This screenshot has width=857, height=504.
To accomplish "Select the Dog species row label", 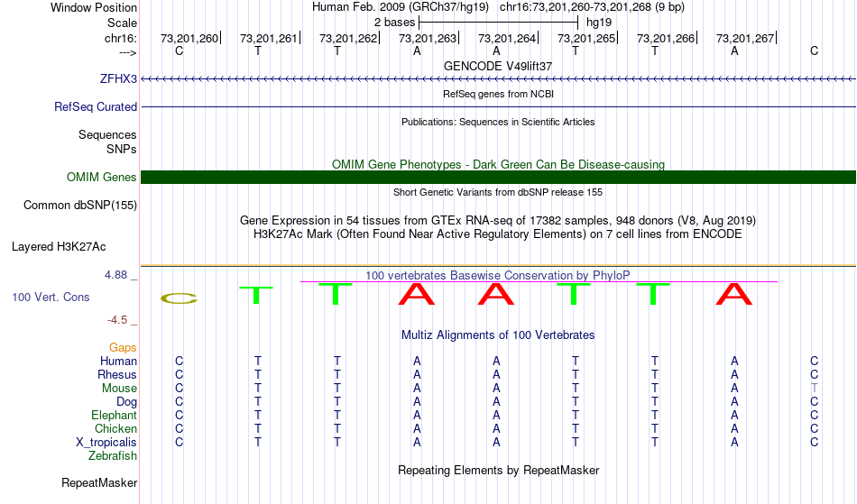I will pos(126,402).
